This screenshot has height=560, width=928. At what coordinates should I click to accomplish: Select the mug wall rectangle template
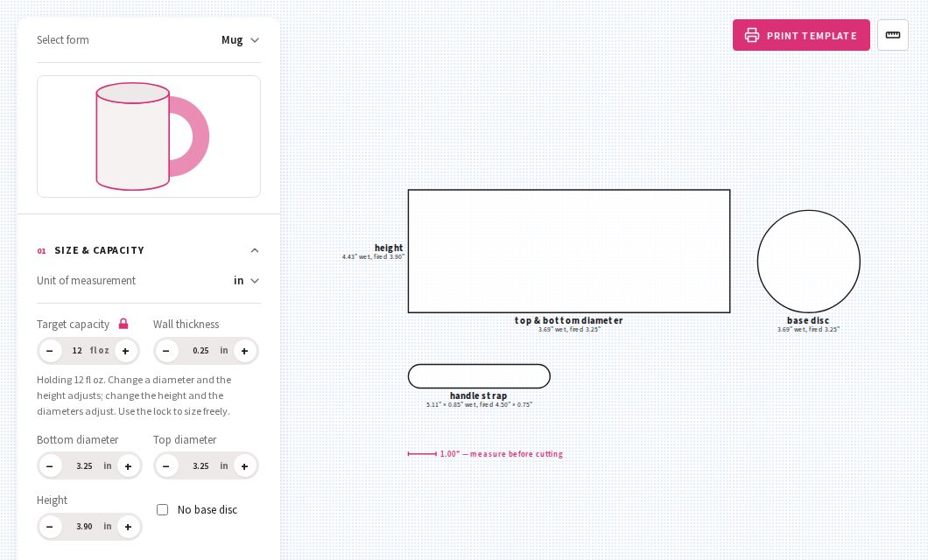tap(569, 251)
